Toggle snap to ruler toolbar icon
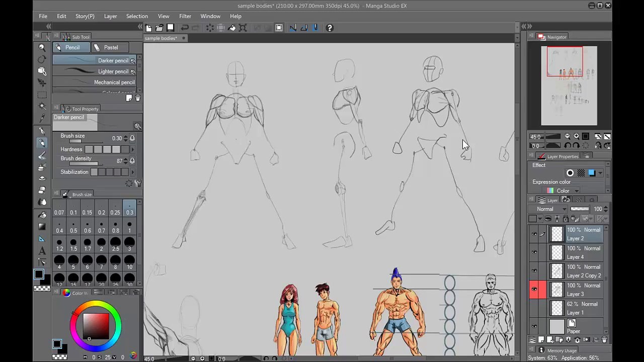The image size is (644, 362). (293, 28)
